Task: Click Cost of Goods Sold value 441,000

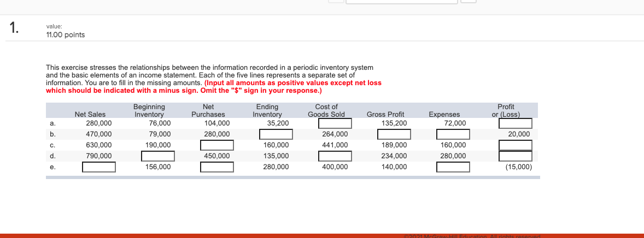Action: pyautogui.click(x=335, y=145)
